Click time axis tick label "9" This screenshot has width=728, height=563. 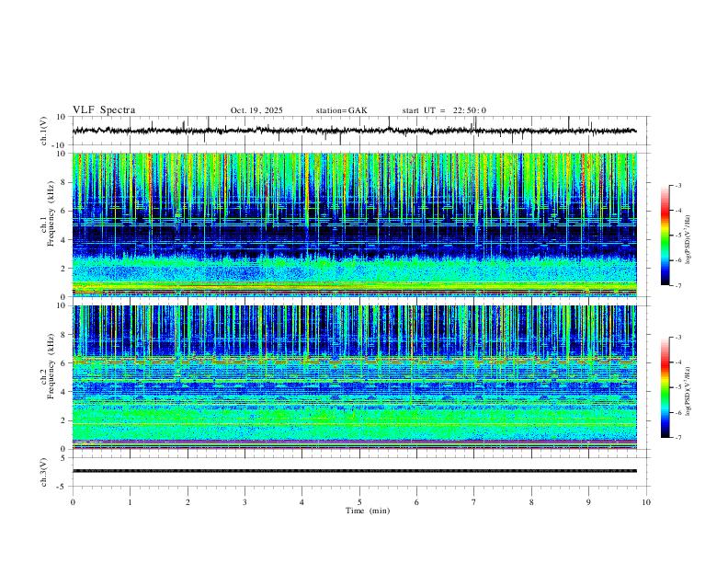588,502
